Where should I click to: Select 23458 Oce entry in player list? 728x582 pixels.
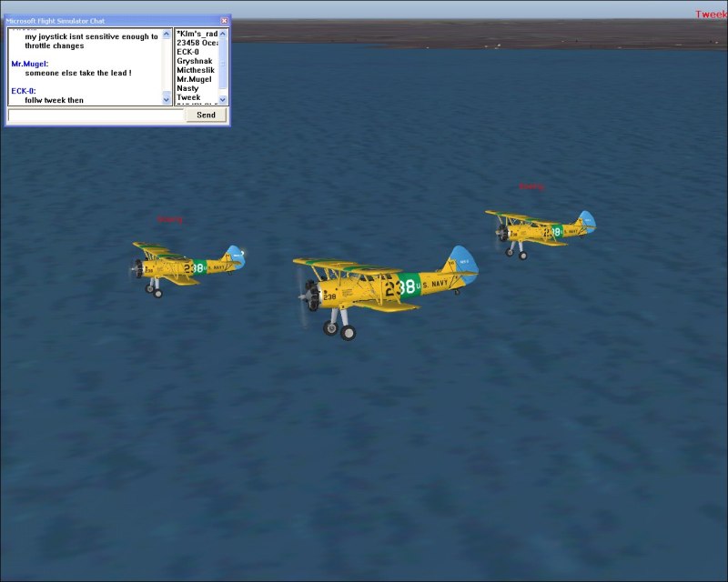(197, 43)
